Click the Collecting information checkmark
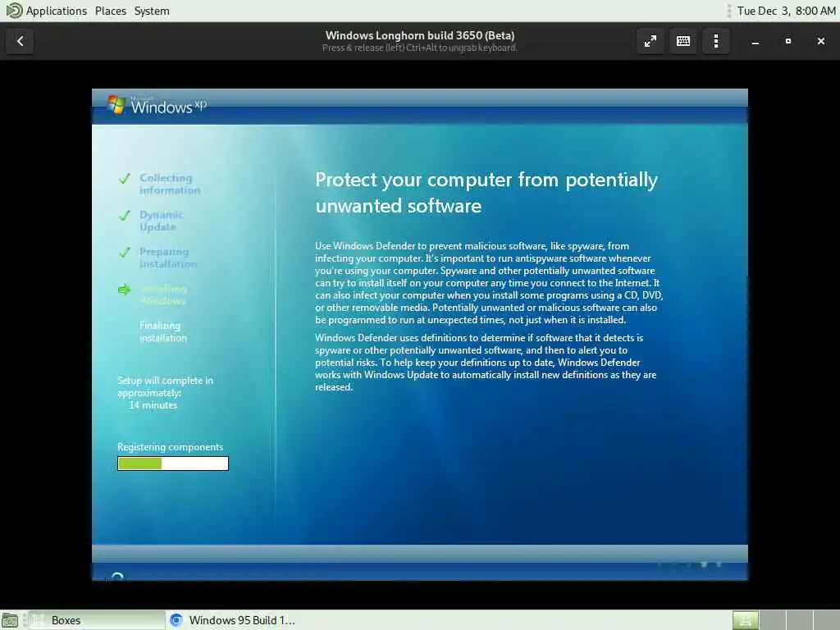Screen dimensions: 840x630 pyautogui.click(x=125, y=179)
